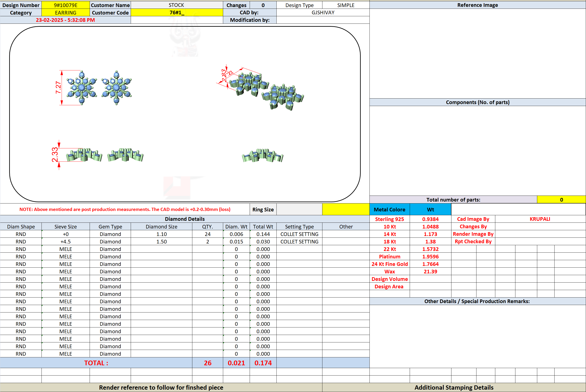Click the side-view render with 2.33 height
586x392 pixels.
coord(98,155)
